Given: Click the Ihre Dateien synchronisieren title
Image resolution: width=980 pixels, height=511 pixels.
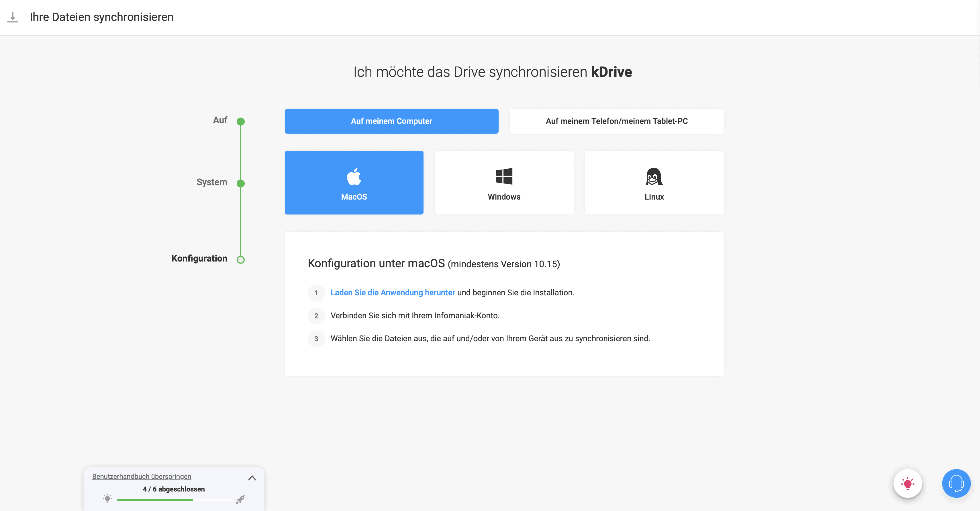Looking at the screenshot, I should coord(101,17).
